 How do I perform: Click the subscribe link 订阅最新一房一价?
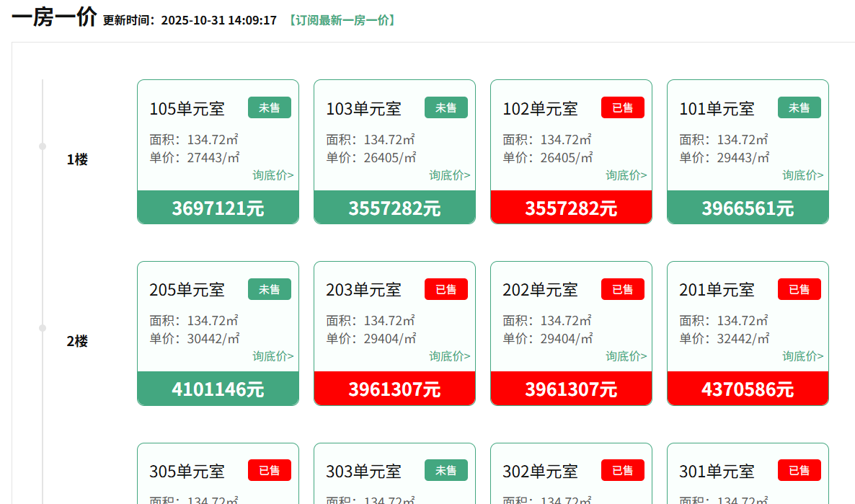(x=342, y=20)
